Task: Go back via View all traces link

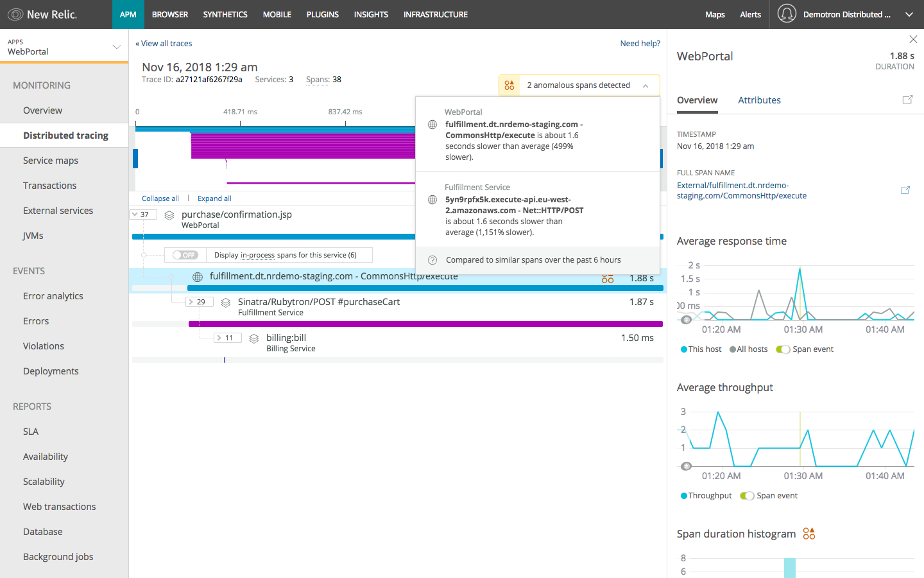Action: (x=164, y=44)
